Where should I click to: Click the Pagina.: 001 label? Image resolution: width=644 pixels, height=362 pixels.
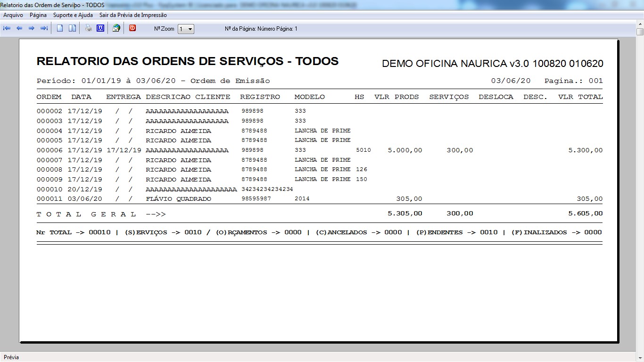coord(574,81)
